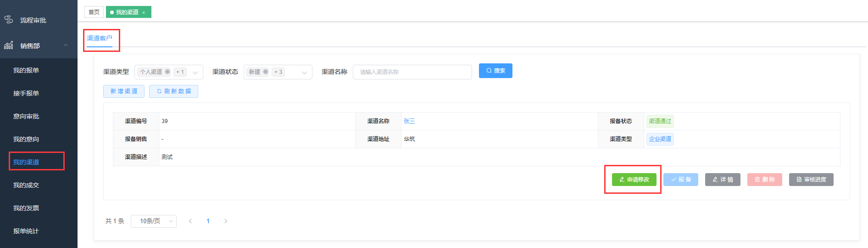The image size is (868, 248).
Task: Focus the 渠道名称 input field
Action: (x=412, y=72)
